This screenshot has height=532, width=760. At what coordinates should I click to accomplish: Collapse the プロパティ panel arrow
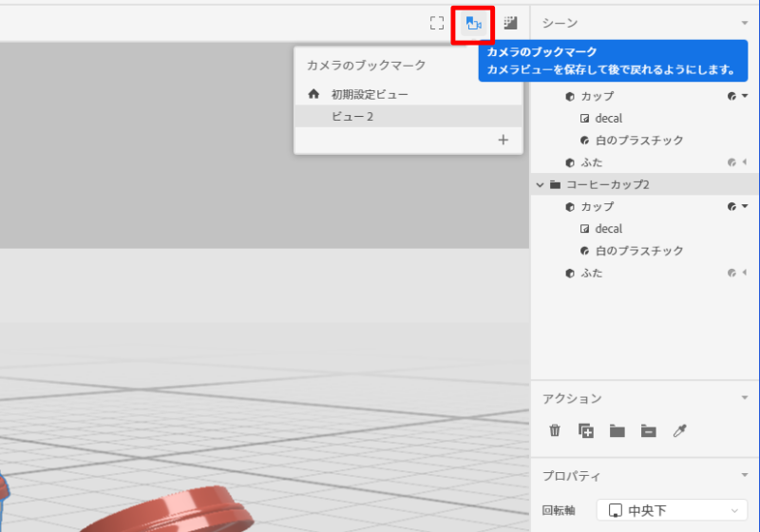(745, 476)
